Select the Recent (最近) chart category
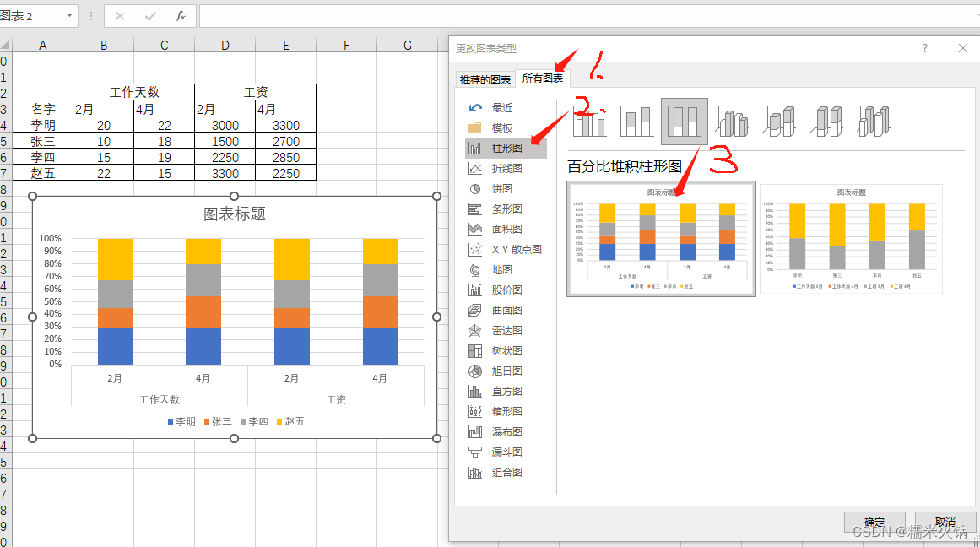Screen dimensions: 980x547 pos(502,107)
